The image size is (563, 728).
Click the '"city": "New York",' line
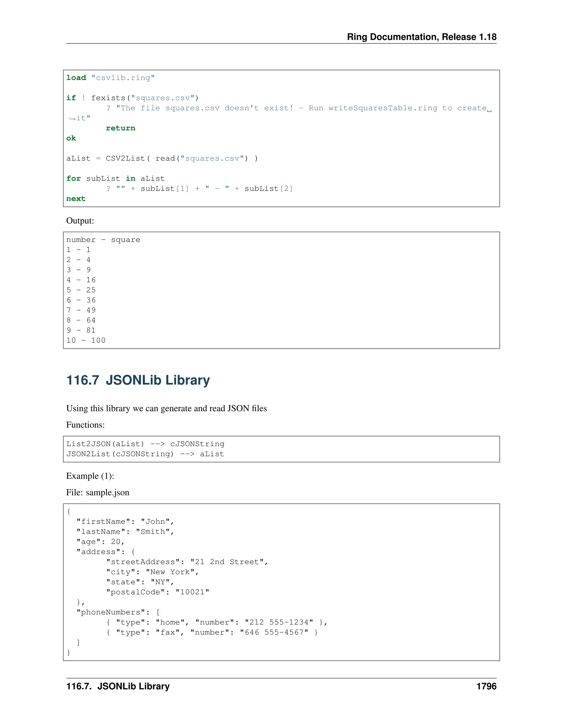coord(152,572)
